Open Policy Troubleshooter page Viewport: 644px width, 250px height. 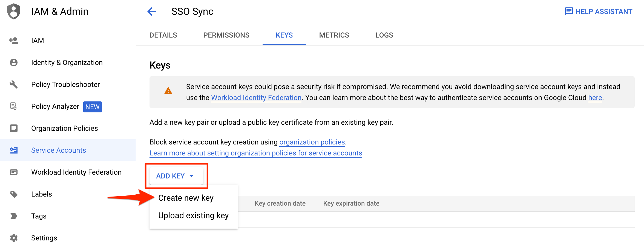(x=68, y=84)
